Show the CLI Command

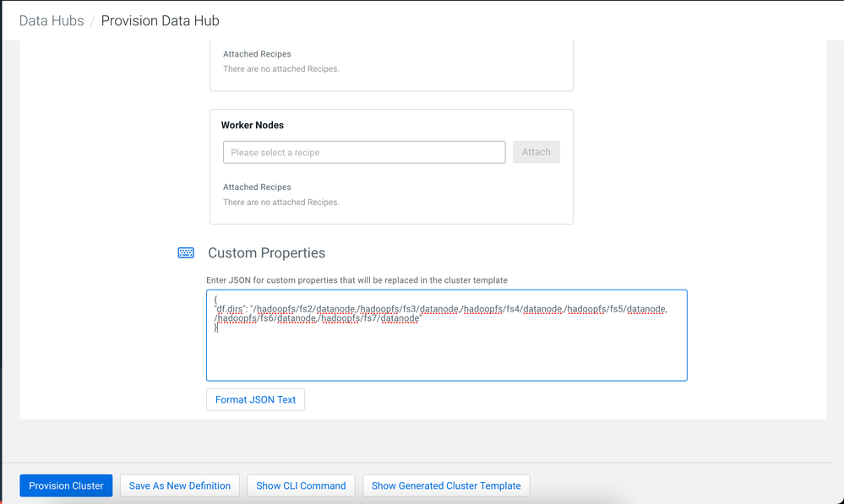[x=301, y=485]
